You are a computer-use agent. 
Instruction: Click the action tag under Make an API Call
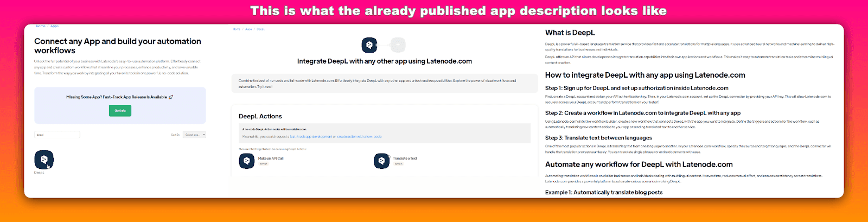[263, 163]
